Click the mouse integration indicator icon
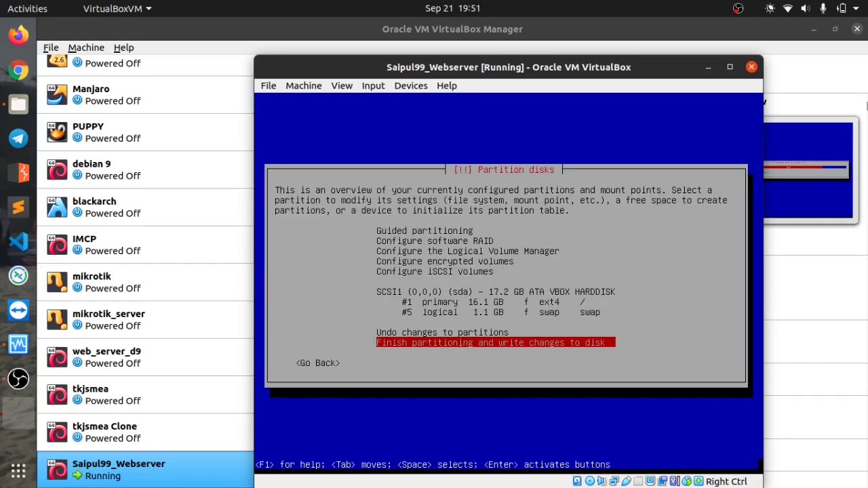Image resolution: width=868 pixels, height=488 pixels. (x=687, y=481)
